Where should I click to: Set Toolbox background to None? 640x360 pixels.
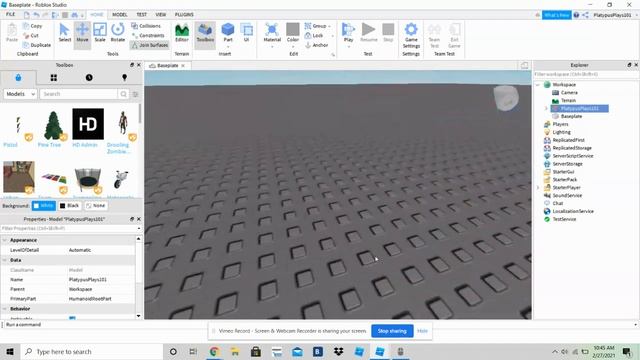click(x=96, y=206)
